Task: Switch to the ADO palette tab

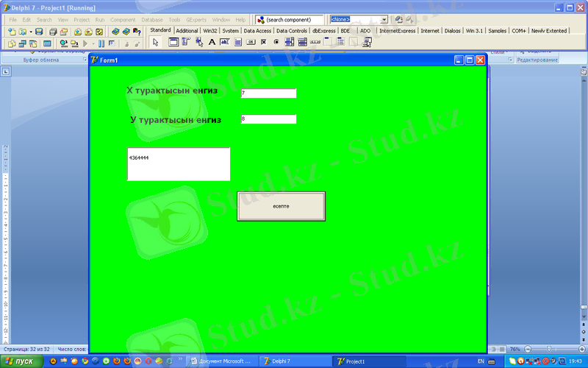Action: [x=365, y=31]
